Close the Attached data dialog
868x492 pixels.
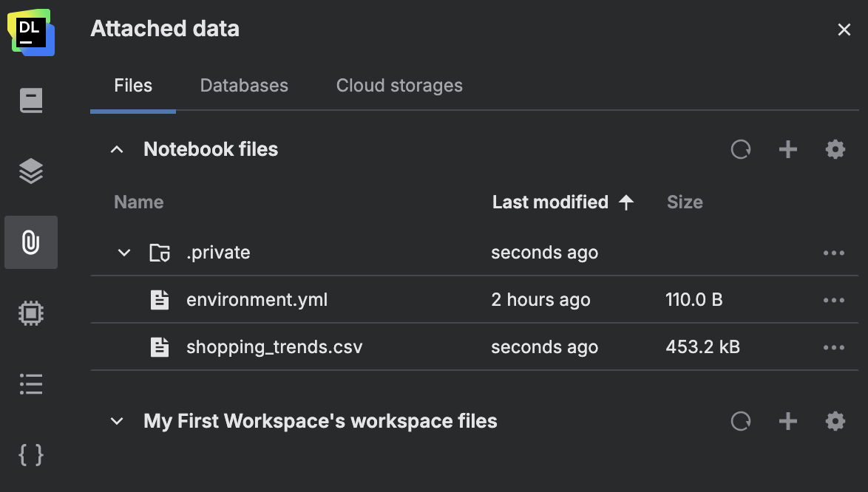pos(844,30)
